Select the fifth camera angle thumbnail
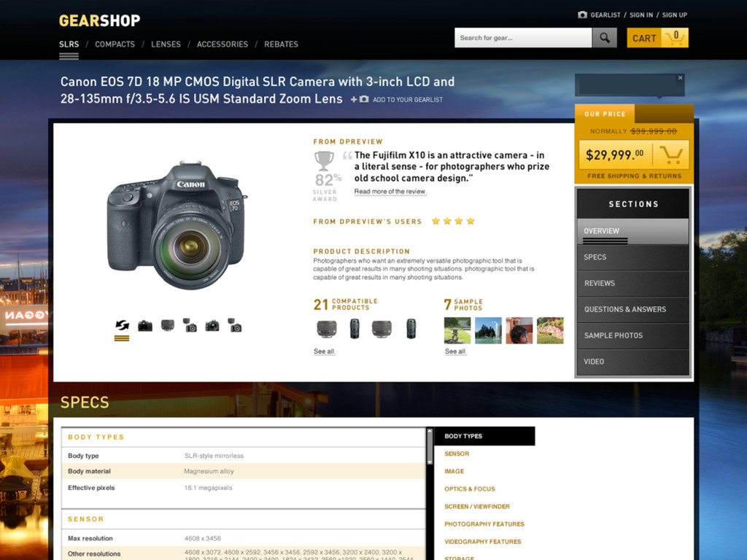 click(x=212, y=326)
